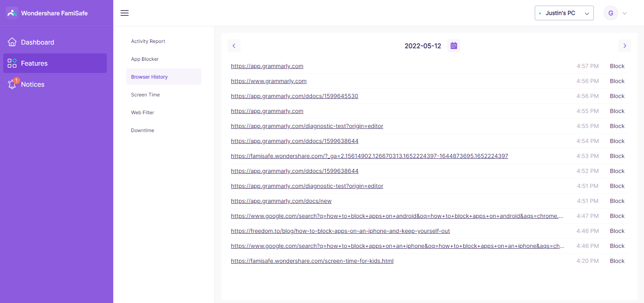The image size is (644, 303).
Task: Click the user avatar G icon
Action: point(610,13)
